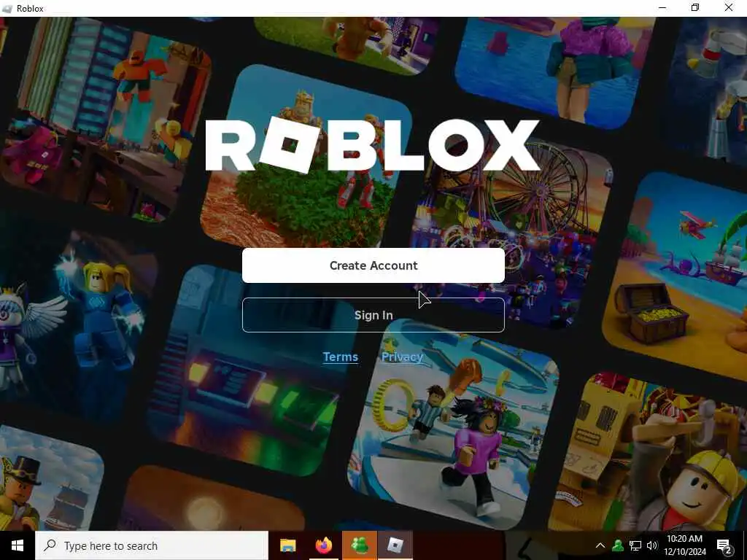747x560 pixels.
Task: Open the Windows Start menu
Action: (18, 545)
